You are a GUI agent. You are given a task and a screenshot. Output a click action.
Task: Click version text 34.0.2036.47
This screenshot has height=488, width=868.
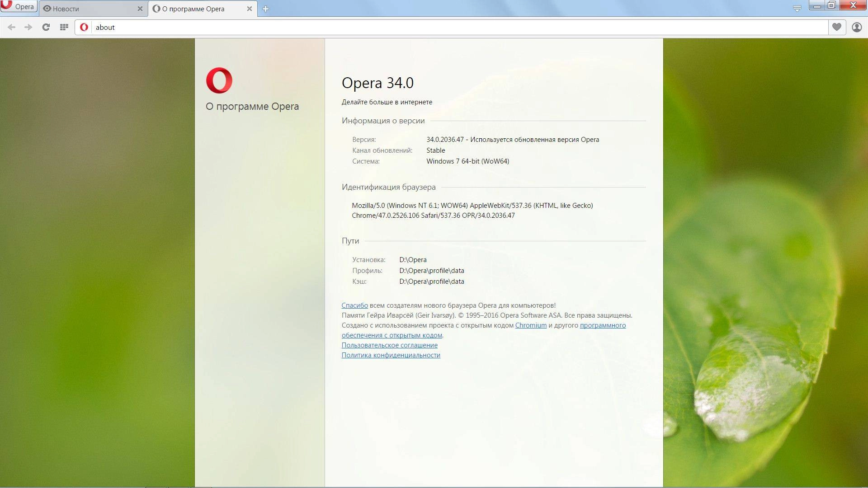click(445, 140)
